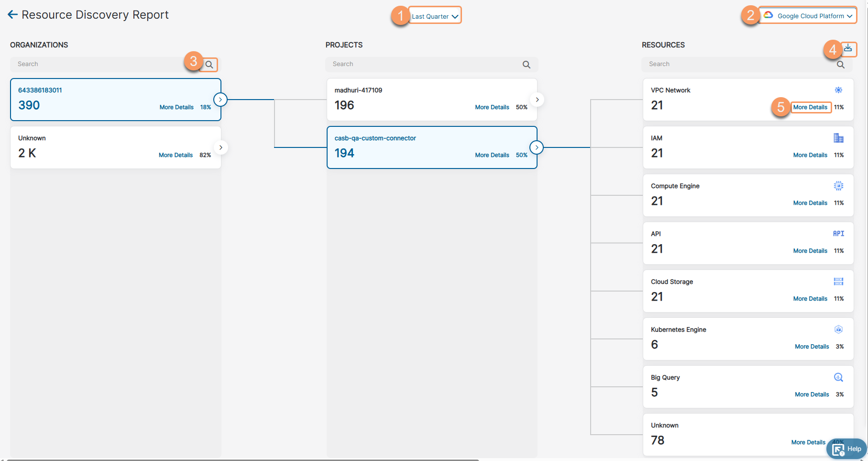Click the VPC Network resource icon
Image resolution: width=868 pixels, height=461 pixels.
pyautogui.click(x=838, y=90)
